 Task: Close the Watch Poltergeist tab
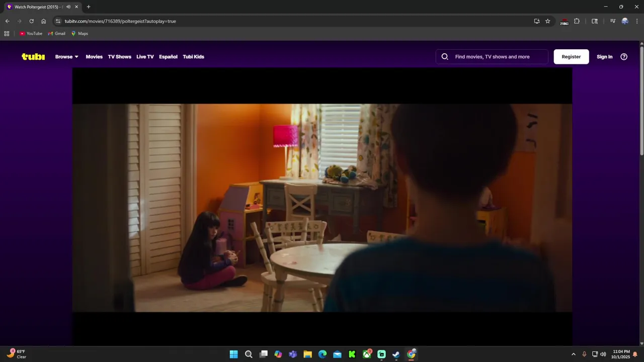point(76,7)
